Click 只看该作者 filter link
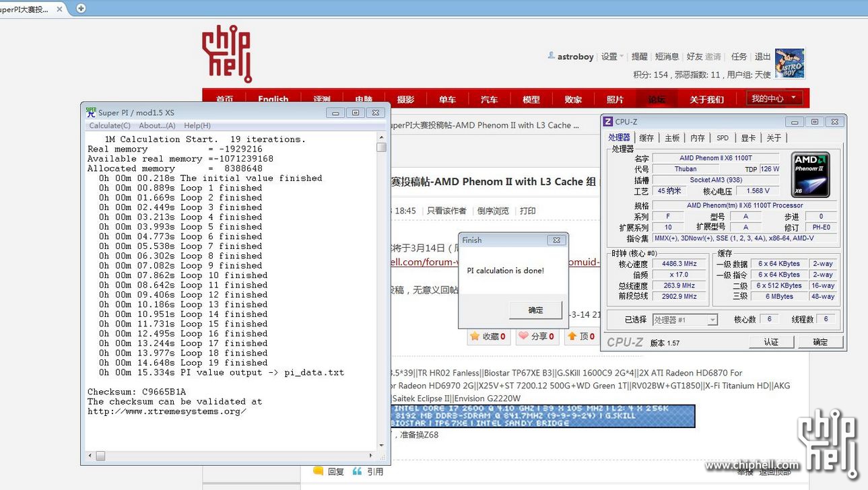 pyautogui.click(x=446, y=211)
